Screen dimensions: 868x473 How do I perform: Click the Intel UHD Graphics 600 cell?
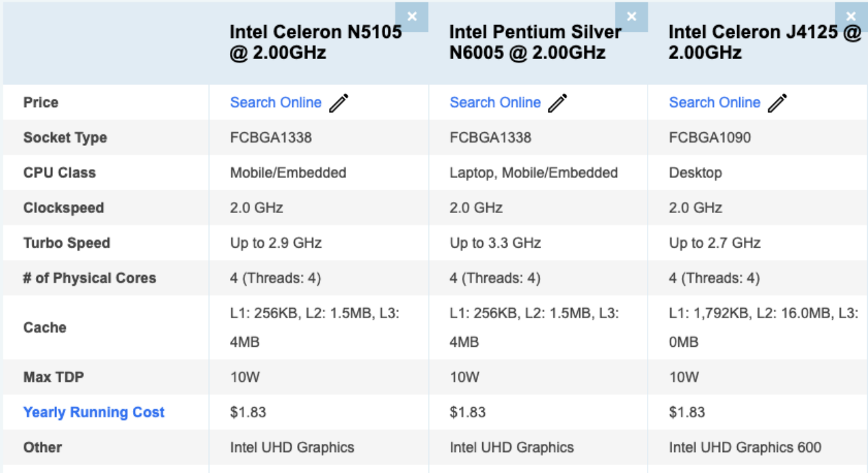(x=745, y=447)
